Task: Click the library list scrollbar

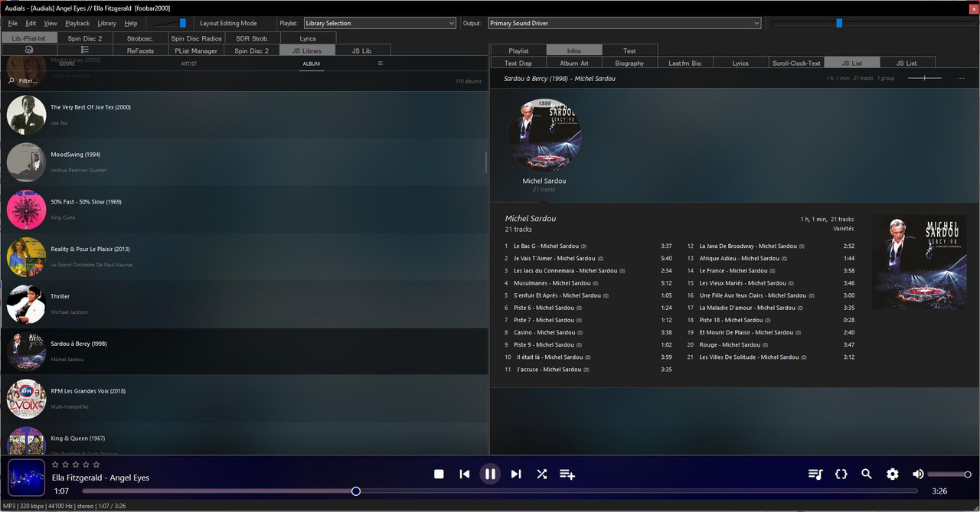Action: 486,161
